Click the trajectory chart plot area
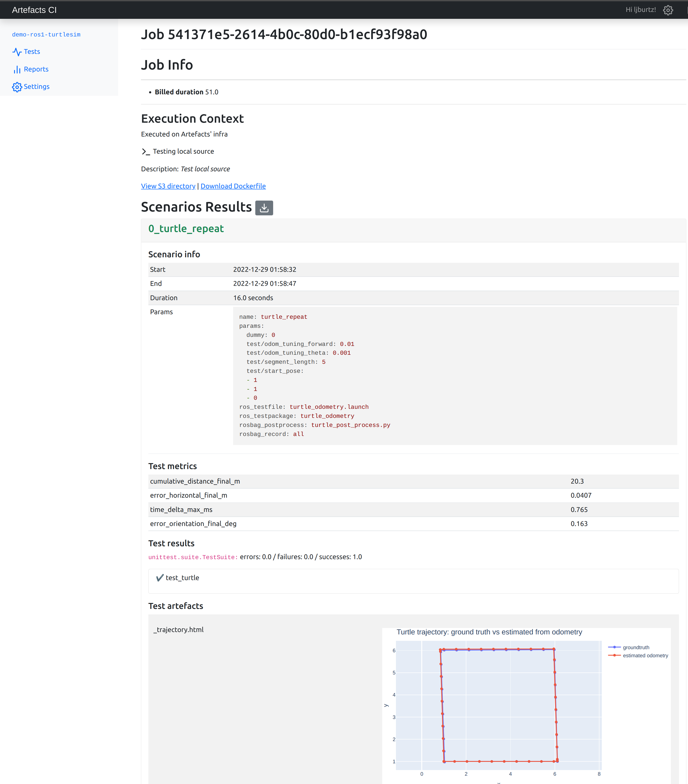The width and height of the screenshot is (688, 784). pyautogui.click(x=498, y=705)
